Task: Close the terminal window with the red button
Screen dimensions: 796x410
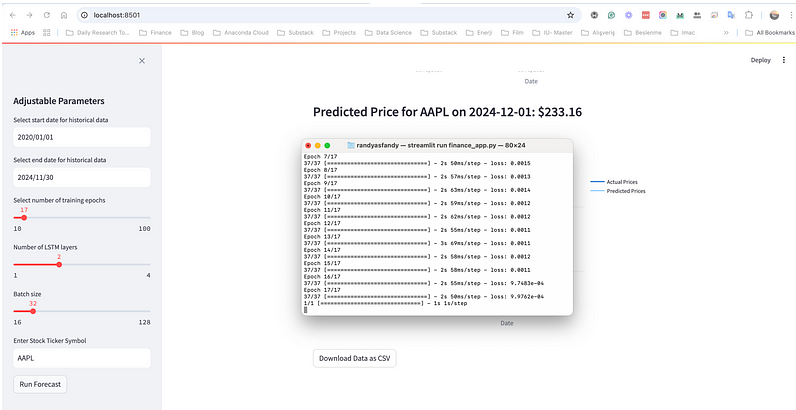Action: (308, 145)
